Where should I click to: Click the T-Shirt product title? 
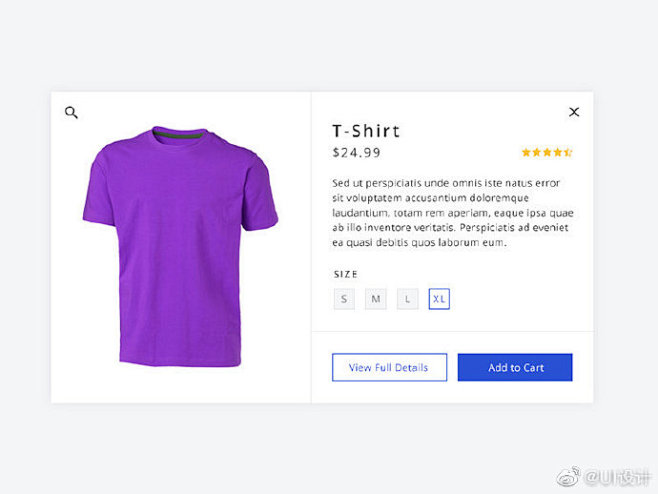click(x=366, y=131)
